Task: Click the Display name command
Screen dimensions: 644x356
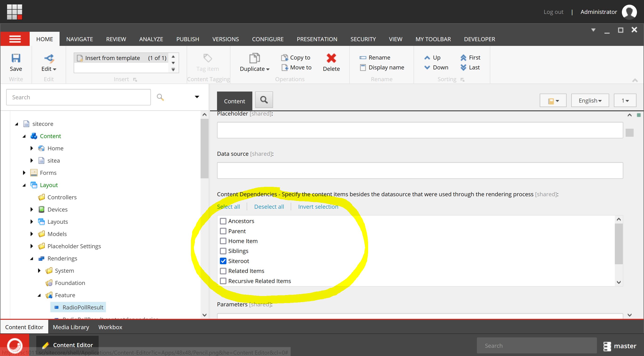Action: click(x=382, y=68)
